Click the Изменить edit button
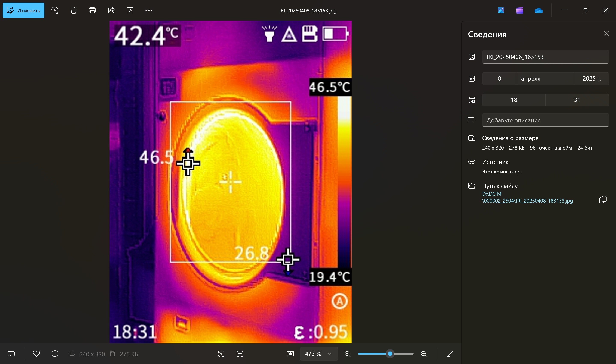This screenshot has width=616, height=364. point(24,10)
